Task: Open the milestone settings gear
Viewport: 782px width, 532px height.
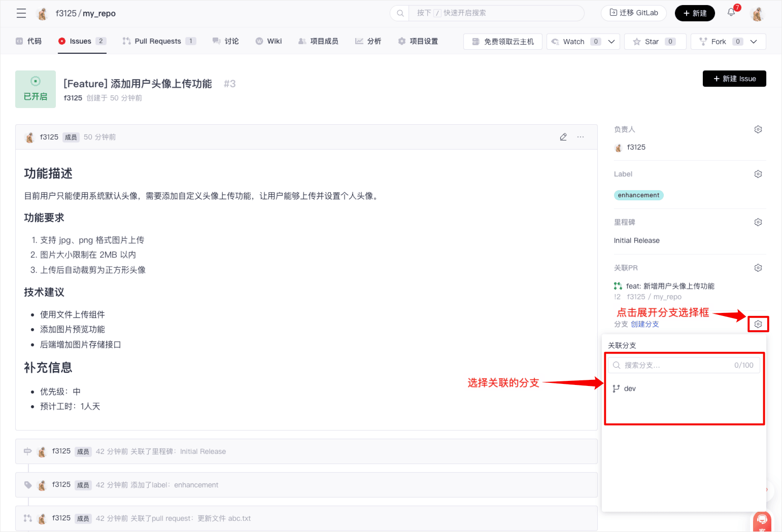Action: click(x=758, y=222)
